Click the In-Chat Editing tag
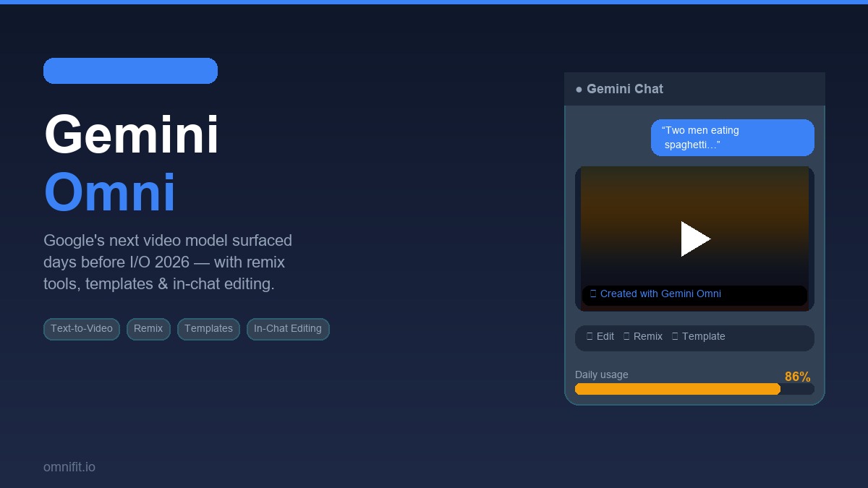Image resolution: width=868 pixels, height=488 pixels. (x=288, y=329)
